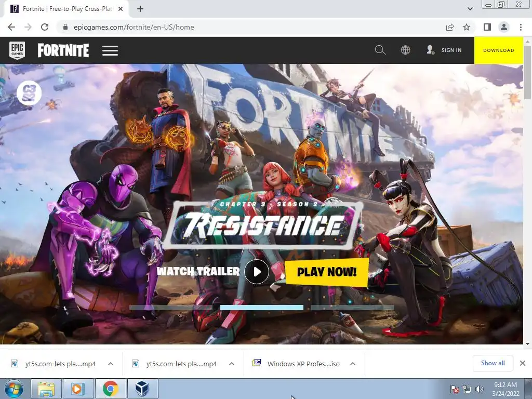Share this page icon in address bar
The width and height of the screenshot is (532, 399).
click(x=450, y=27)
